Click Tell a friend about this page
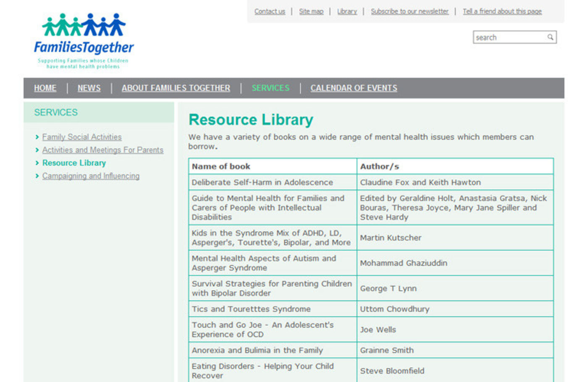This screenshot has height=382, width=588. point(502,11)
